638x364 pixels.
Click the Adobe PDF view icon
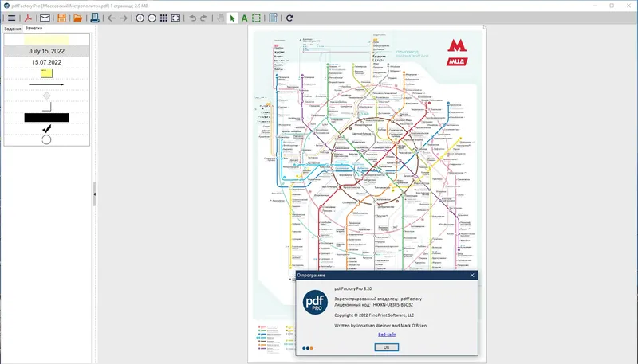(28, 18)
